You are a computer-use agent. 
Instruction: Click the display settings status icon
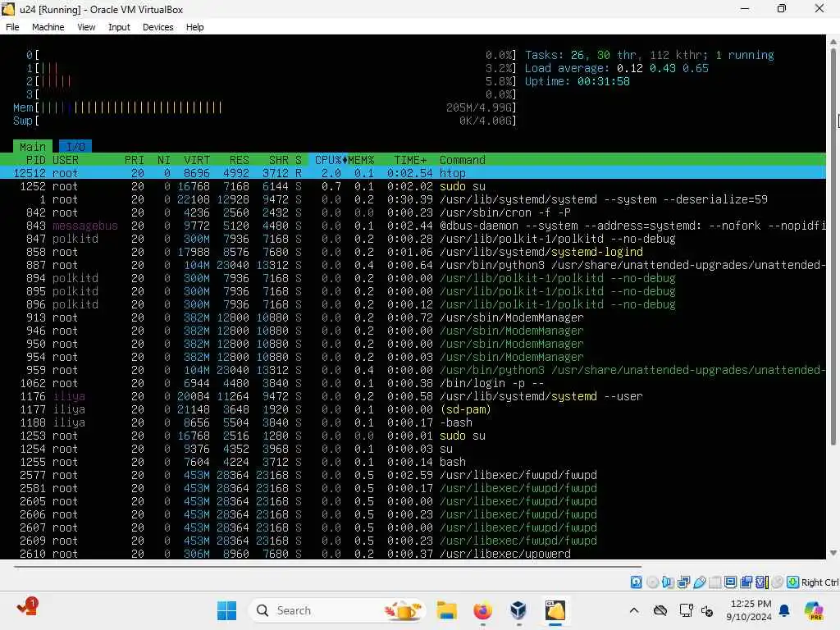click(730, 582)
